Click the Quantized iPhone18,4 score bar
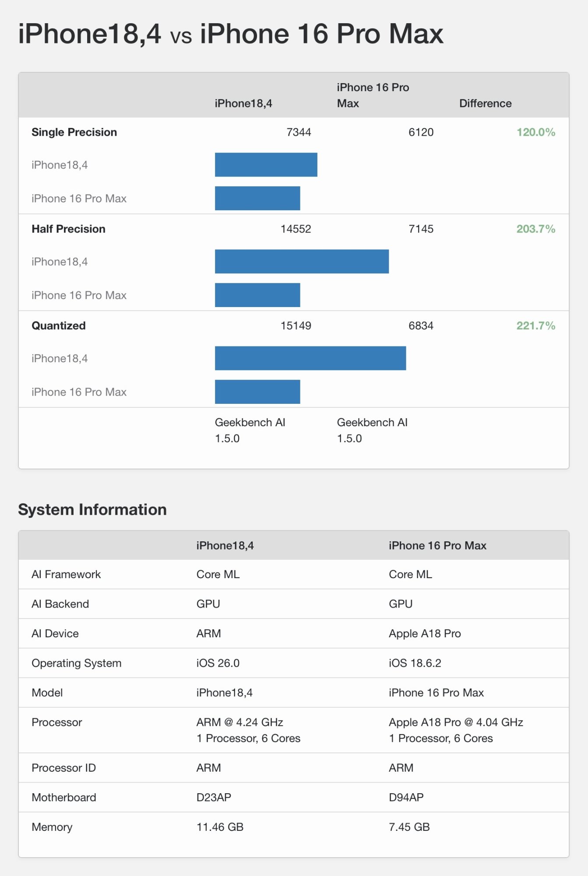This screenshot has height=876, width=588. (x=310, y=358)
